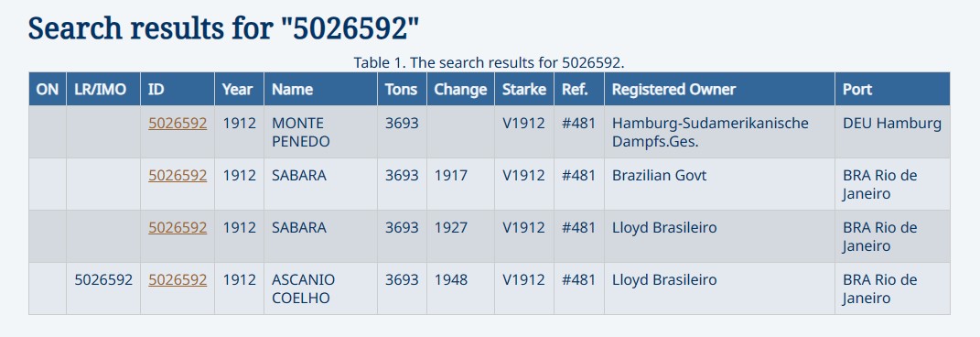Open the 5026592 ID link for SABARA 1927
The width and height of the screenshot is (980, 337).
pos(178,228)
